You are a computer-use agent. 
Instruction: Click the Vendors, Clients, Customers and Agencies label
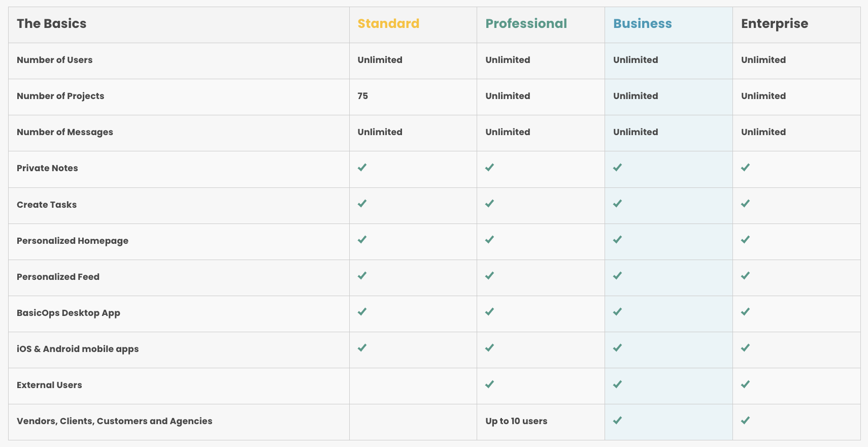pyautogui.click(x=114, y=421)
